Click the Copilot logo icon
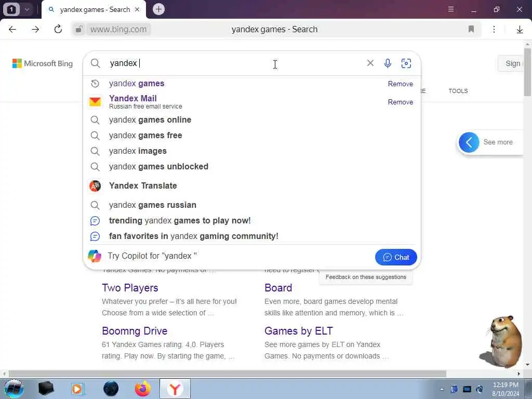 click(95, 256)
